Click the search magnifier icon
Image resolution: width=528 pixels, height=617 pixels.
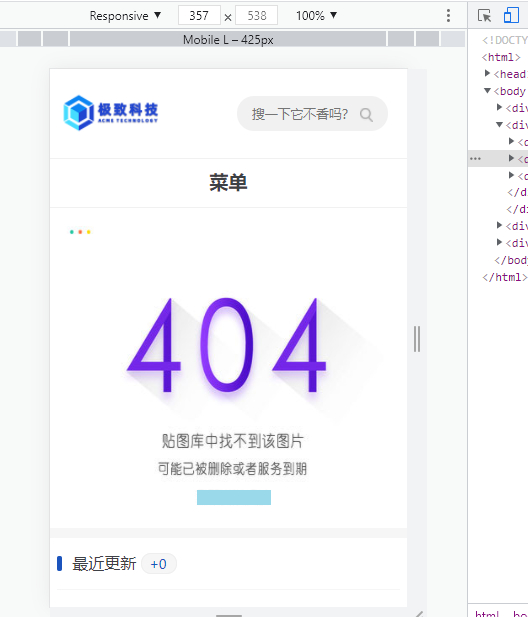tap(366, 115)
